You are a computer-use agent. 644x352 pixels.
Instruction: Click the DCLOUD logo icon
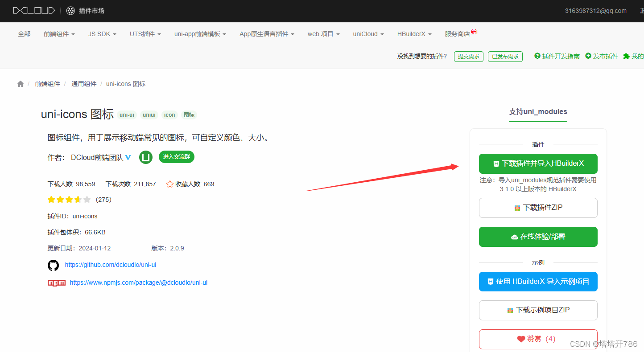(x=34, y=11)
